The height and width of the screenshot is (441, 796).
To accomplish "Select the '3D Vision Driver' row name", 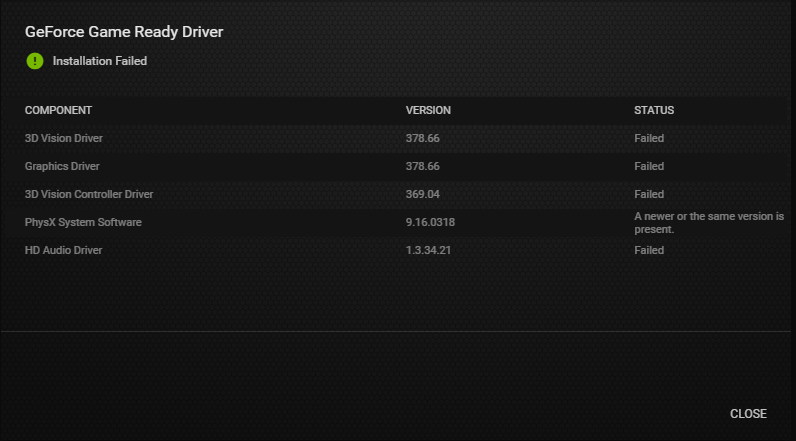I will tap(63, 138).
